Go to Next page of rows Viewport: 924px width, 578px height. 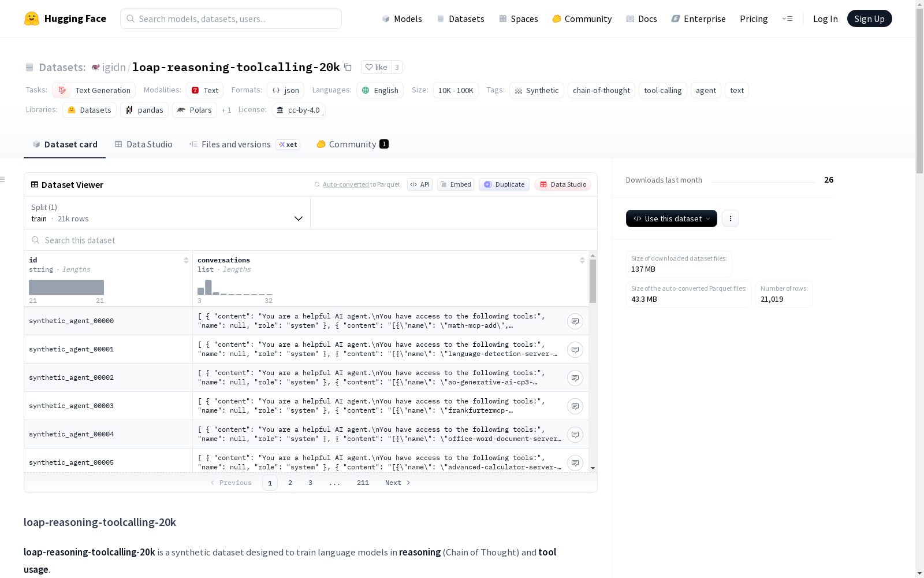[397, 483]
